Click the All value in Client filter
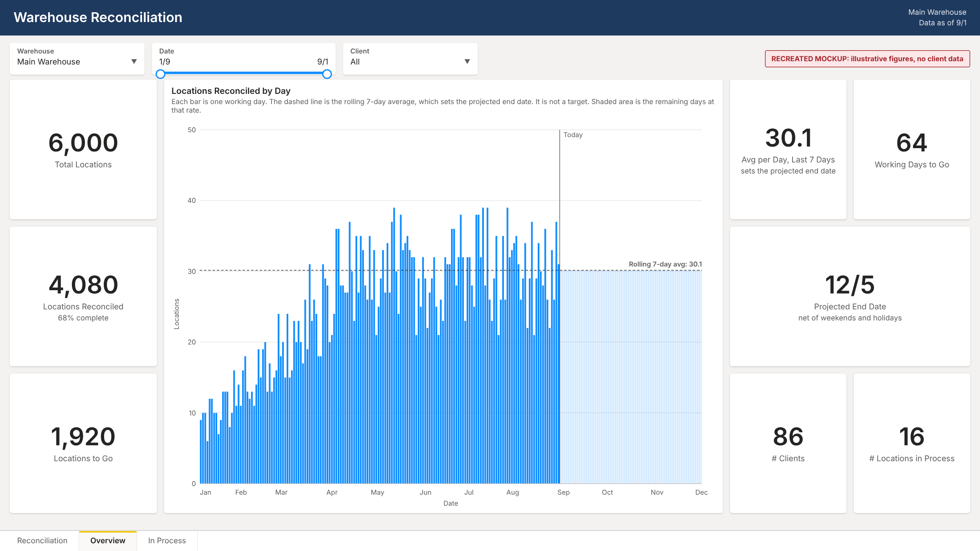Screen dimensions: 980x551 pyautogui.click(x=355, y=62)
